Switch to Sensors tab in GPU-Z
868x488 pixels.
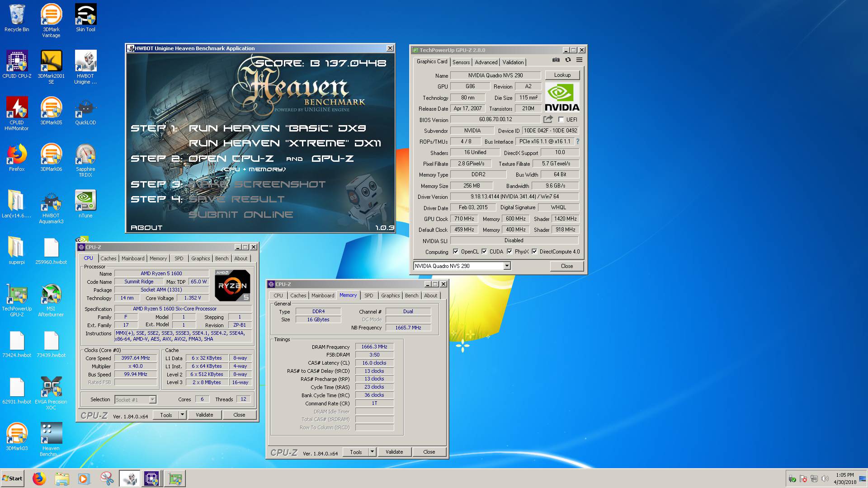click(461, 62)
